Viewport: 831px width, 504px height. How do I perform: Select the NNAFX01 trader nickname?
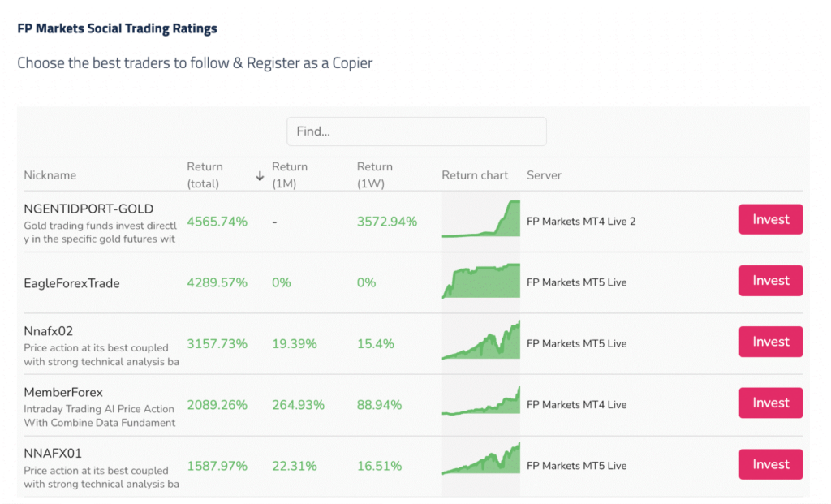tap(53, 454)
